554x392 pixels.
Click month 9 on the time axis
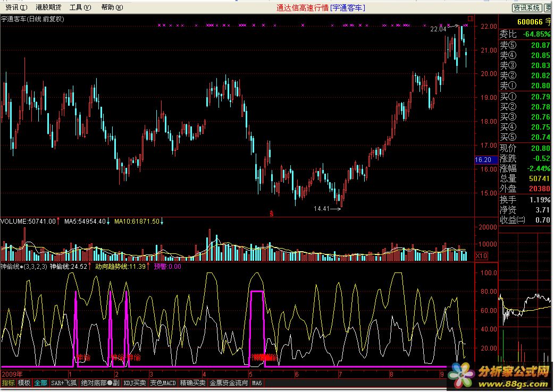click(442, 374)
